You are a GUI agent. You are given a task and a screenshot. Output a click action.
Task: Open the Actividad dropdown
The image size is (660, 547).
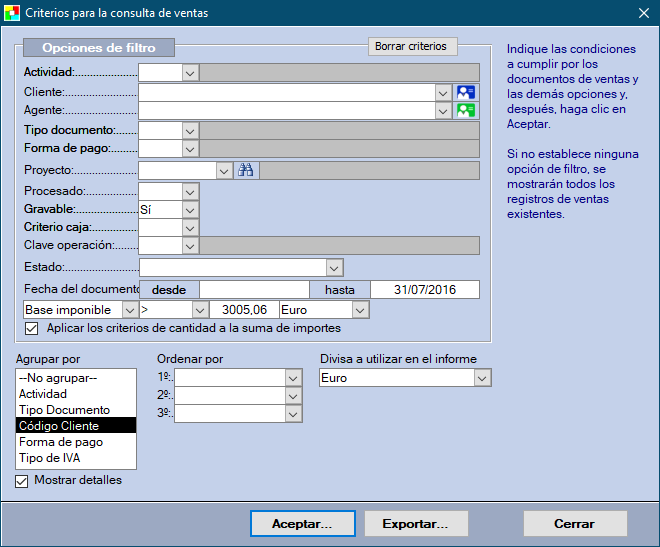coord(189,72)
